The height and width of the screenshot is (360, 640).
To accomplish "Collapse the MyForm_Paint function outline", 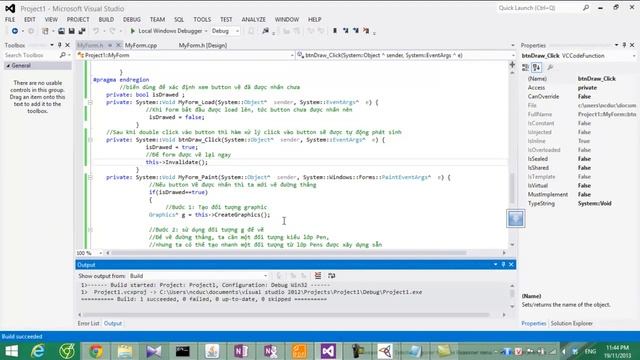I will (90, 178).
